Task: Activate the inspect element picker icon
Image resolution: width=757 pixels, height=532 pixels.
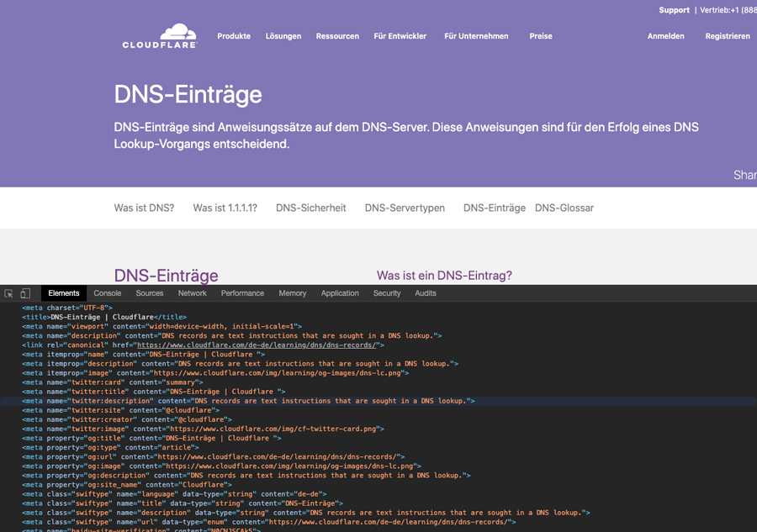Action: 8,293
